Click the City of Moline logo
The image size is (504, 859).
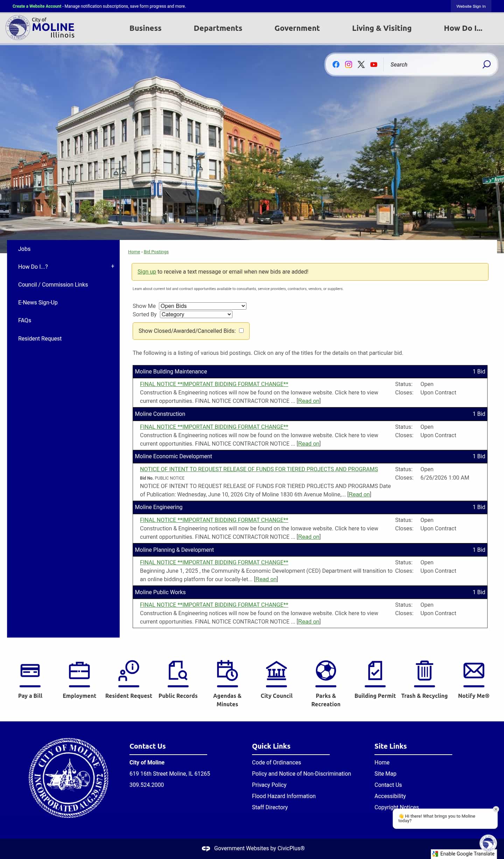40,28
